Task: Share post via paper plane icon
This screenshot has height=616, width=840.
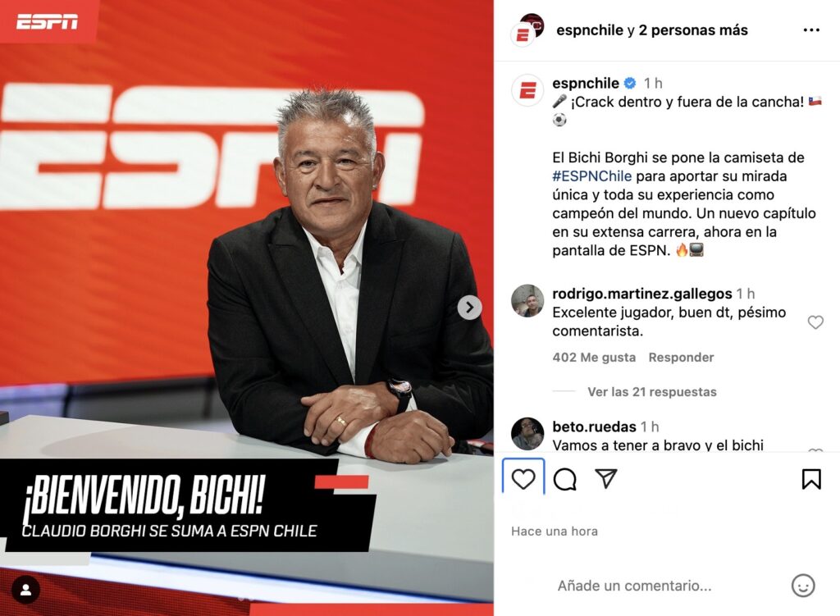Action: coord(606,478)
